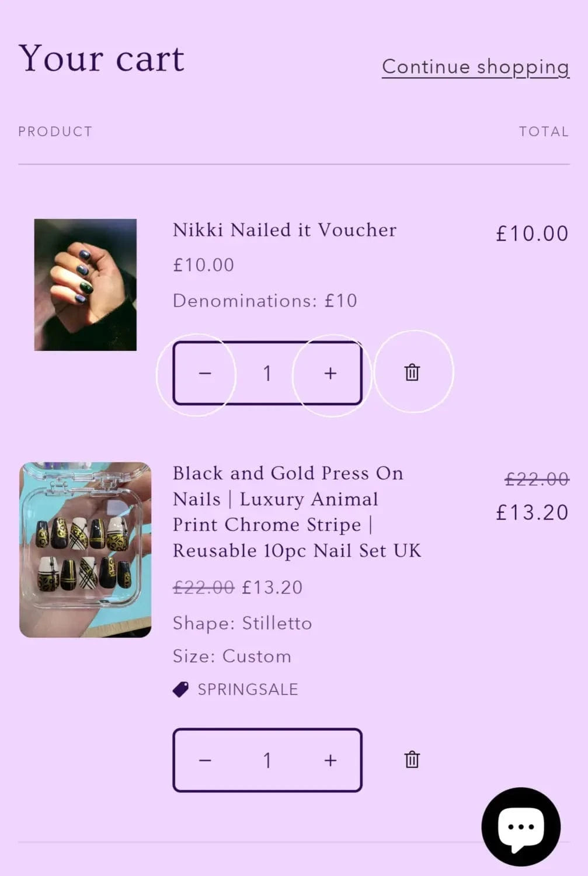
Task: Delete the Black and Gold nails item
Action: [412, 760]
